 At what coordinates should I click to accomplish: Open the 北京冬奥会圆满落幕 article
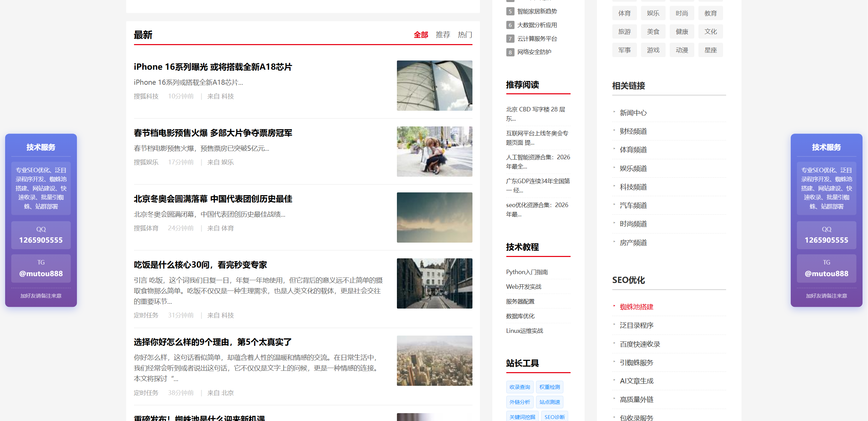[x=213, y=199]
